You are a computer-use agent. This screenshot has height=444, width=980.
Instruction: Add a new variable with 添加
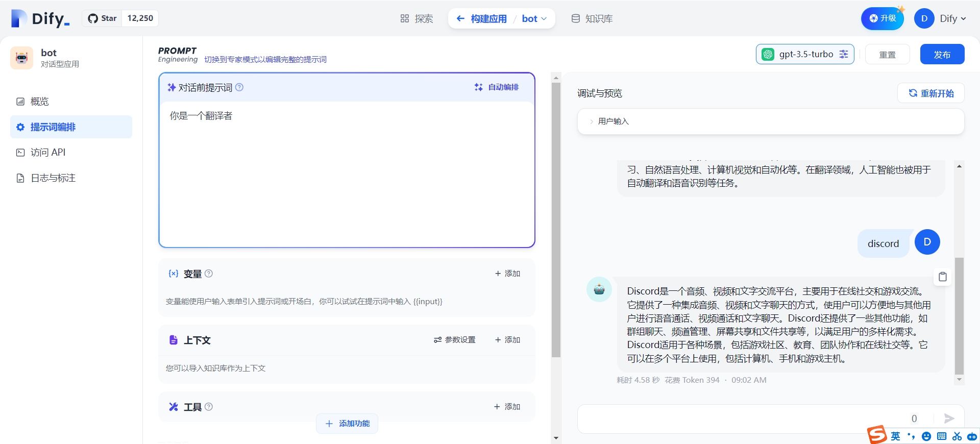coord(507,274)
